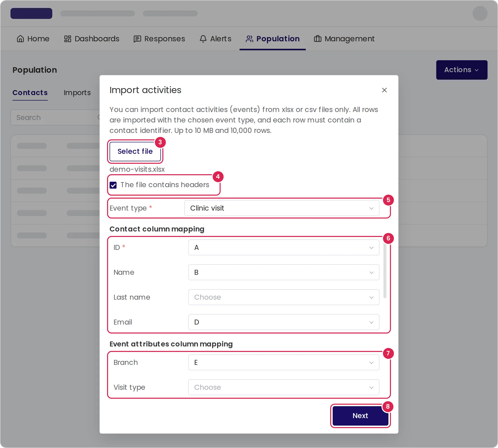Viewport: 498px width, 448px height.
Task: Click the Responses message icon
Action: (137, 39)
